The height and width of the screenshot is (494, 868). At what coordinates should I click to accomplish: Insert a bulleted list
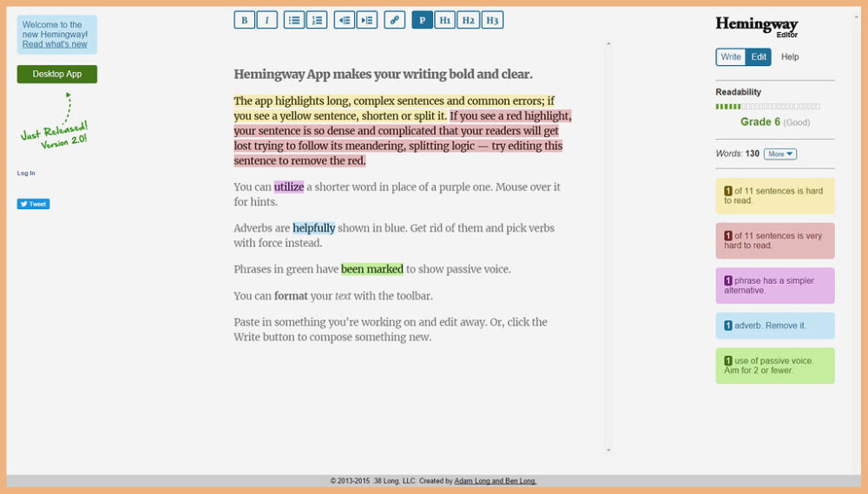294,20
